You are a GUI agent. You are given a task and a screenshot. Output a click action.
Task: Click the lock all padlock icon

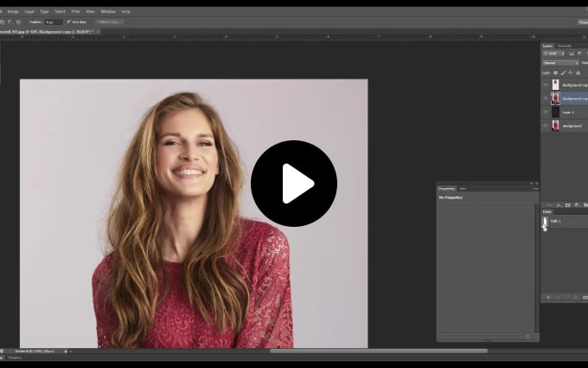(x=578, y=73)
